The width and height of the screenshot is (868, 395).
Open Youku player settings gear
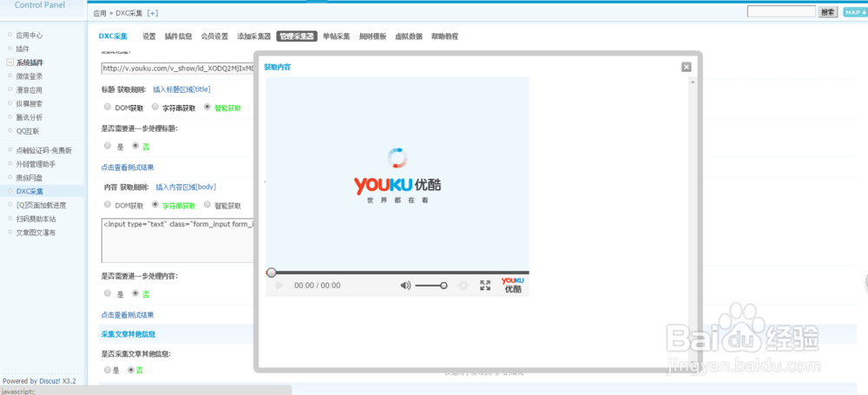(x=463, y=286)
